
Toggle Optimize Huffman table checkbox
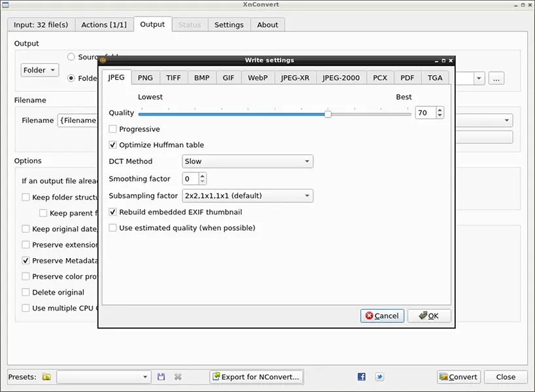tap(112, 145)
